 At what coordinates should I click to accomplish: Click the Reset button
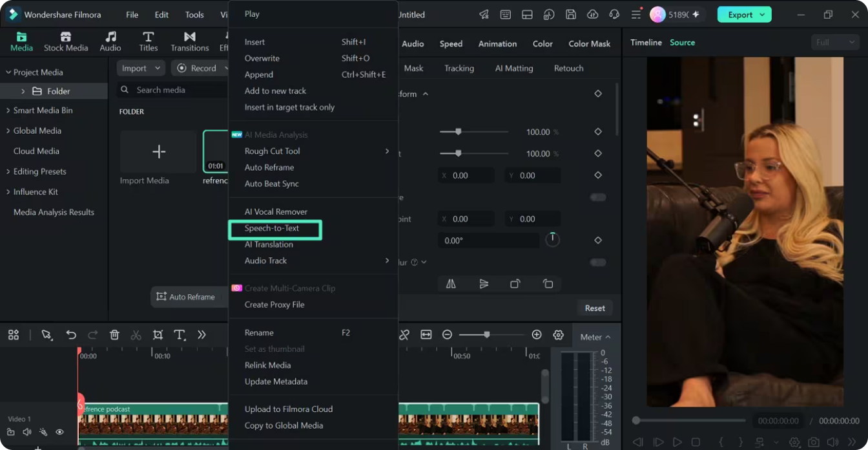click(595, 308)
